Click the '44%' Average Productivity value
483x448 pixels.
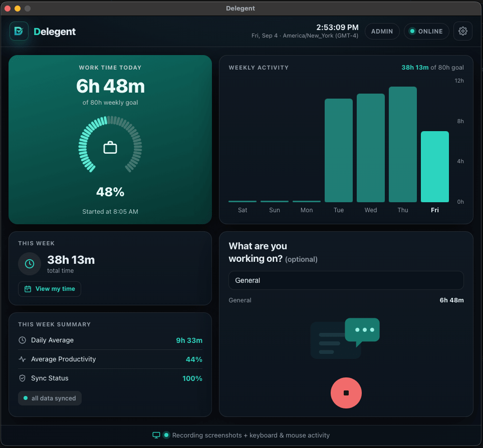click(194, 359)
